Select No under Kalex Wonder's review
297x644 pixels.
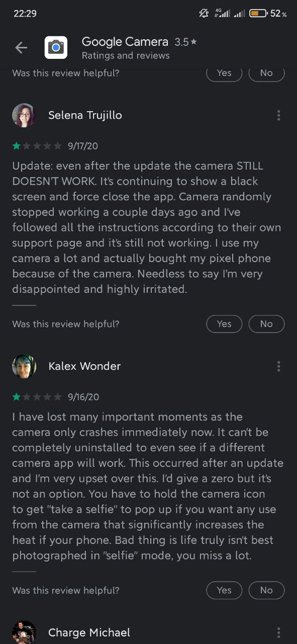[266, 590]
